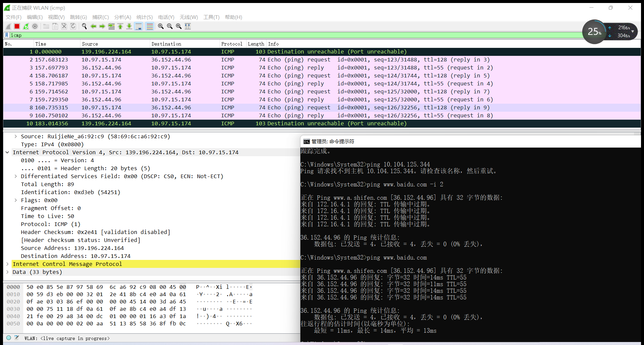Select packet 10 at time 183.014356
This screenshot has width=644, height=345.
point(322,124)
